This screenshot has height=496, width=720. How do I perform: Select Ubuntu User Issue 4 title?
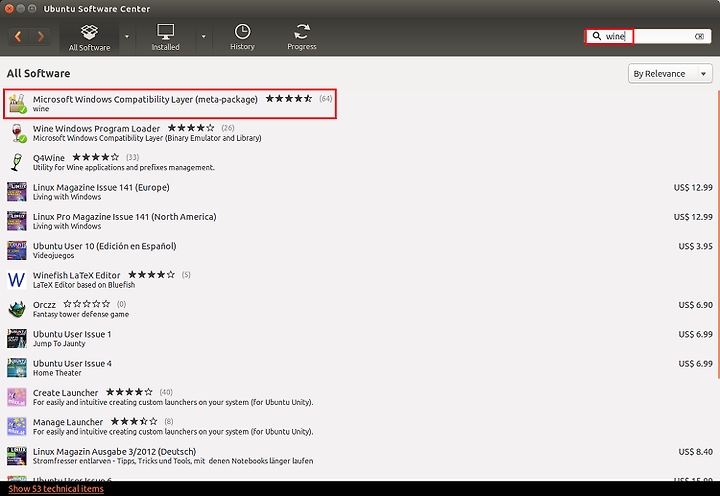point(72,364)
